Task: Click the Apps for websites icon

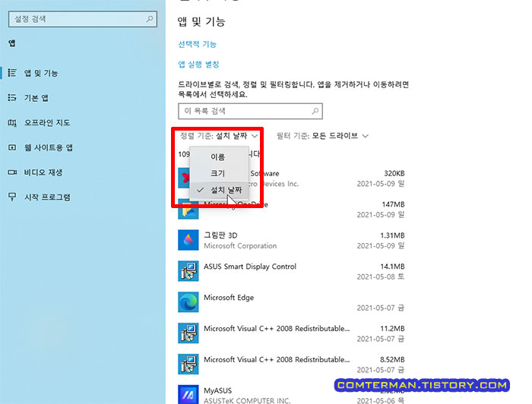Action: [x=12, y=147]
